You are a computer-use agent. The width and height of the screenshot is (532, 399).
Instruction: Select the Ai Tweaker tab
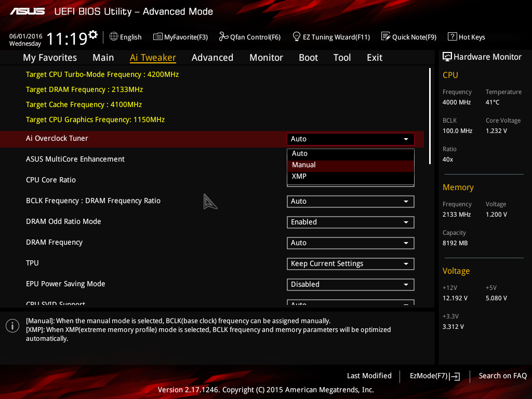153,58
